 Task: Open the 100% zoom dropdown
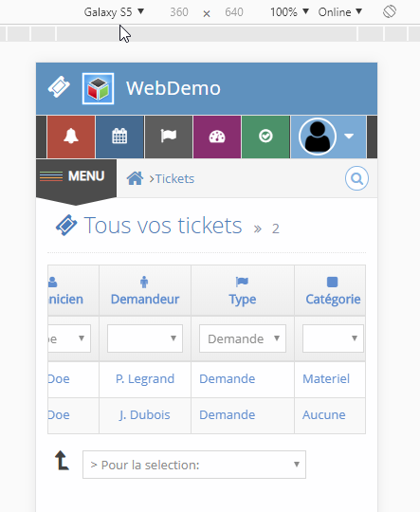[289, 12]
